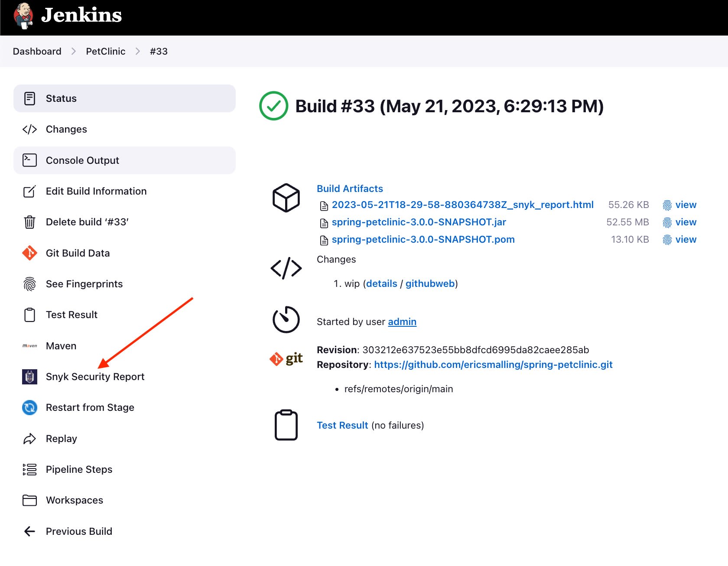The height and width of the screenshot is (566, 728).
Task: Click the admin user link
Action: [x=402, y=322]
